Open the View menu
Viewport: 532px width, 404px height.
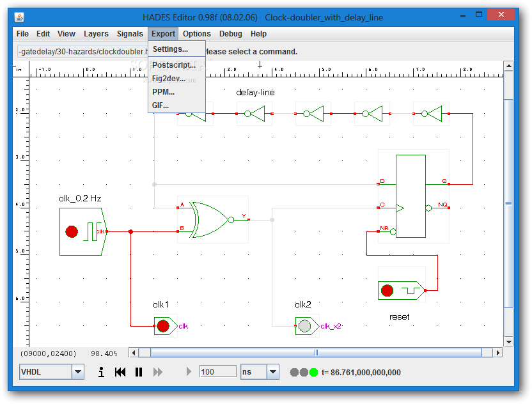pyautogui.click(x=66, y=34)
